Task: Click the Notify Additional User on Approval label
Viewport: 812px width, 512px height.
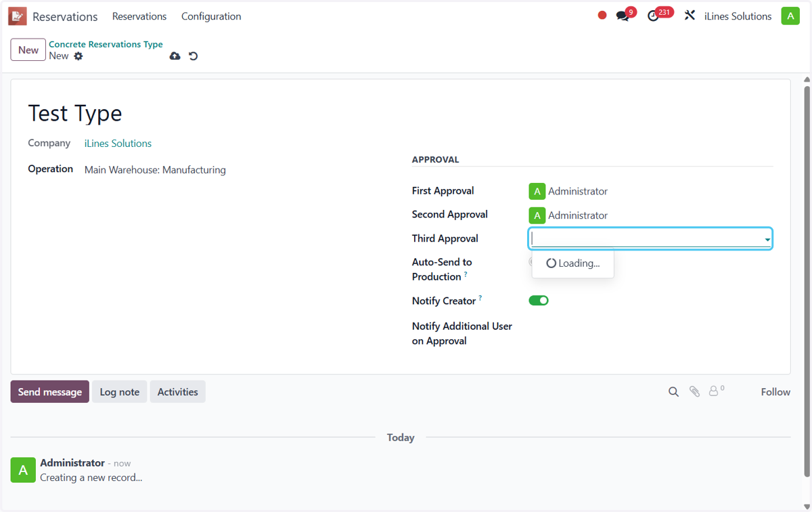Action: point(462,333)
